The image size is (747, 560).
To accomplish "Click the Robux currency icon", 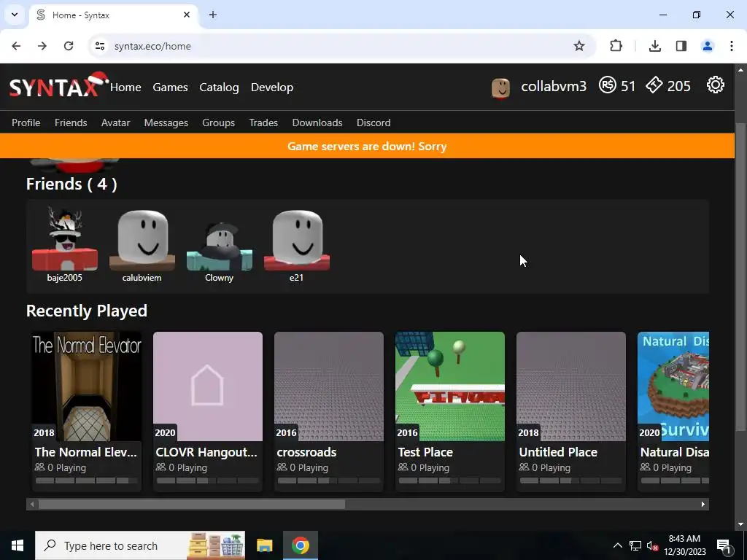I will tap(608, 85).
